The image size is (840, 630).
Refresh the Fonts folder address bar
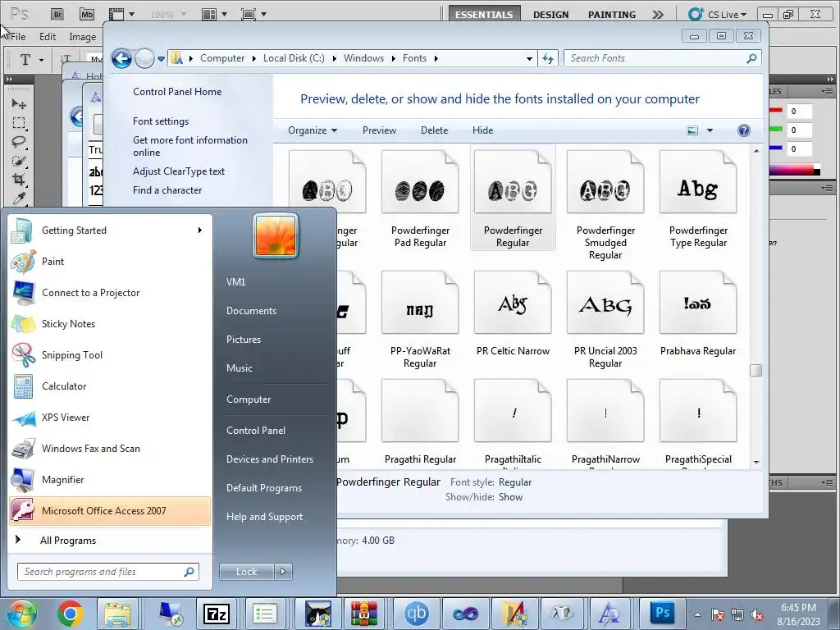pos(548,58)
